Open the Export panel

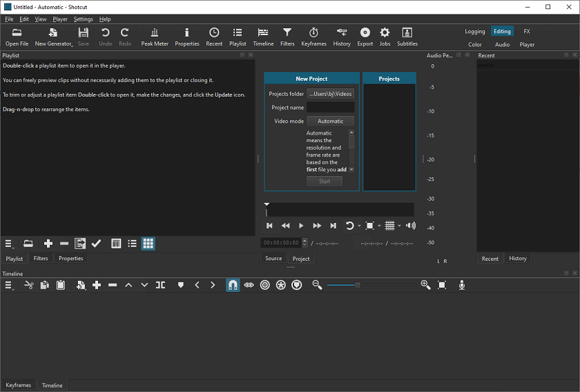point(365,37)
